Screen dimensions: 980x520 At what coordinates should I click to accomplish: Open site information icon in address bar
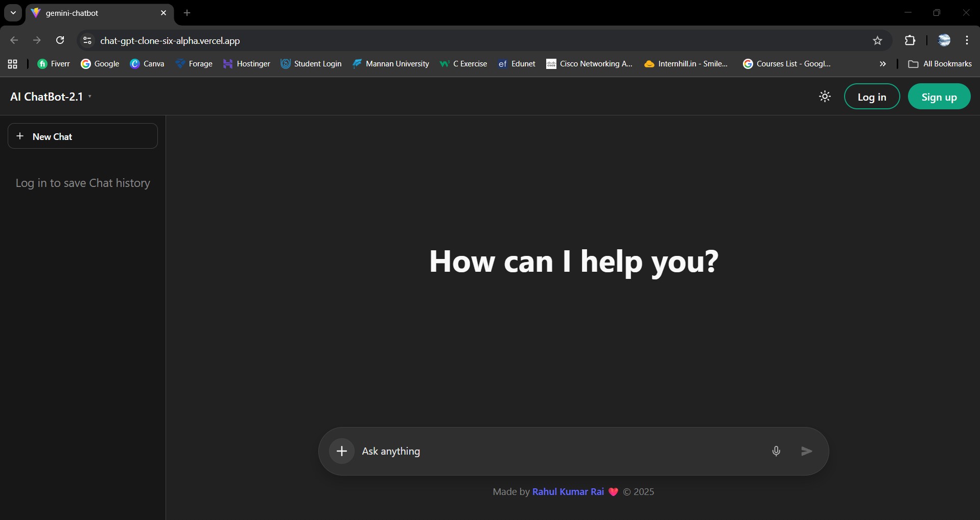click(x=87, y=40)
